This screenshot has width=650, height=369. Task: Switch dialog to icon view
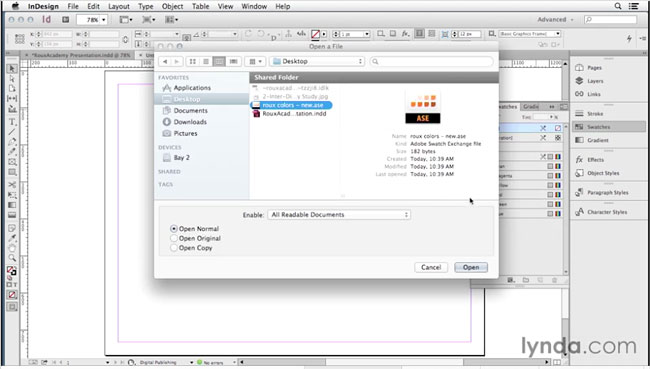pos(193,61)
